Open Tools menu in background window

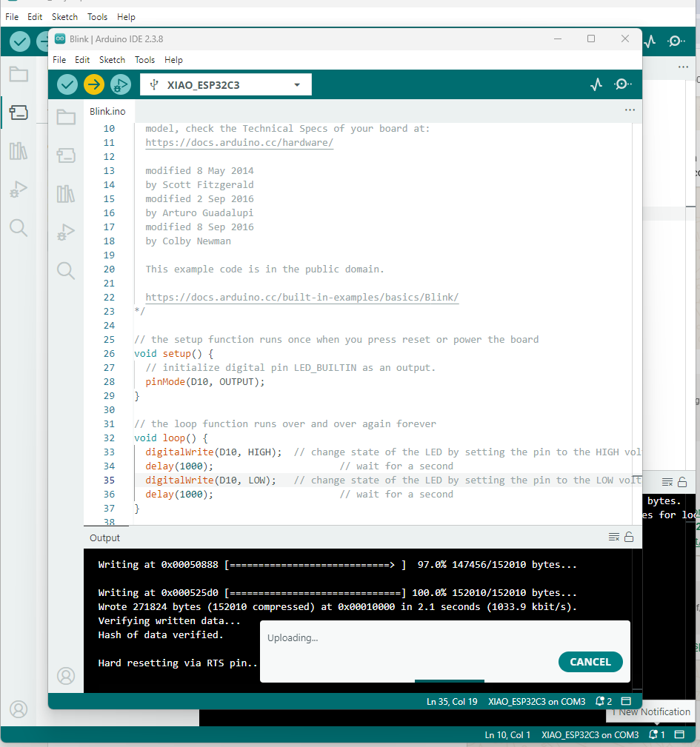97,17
